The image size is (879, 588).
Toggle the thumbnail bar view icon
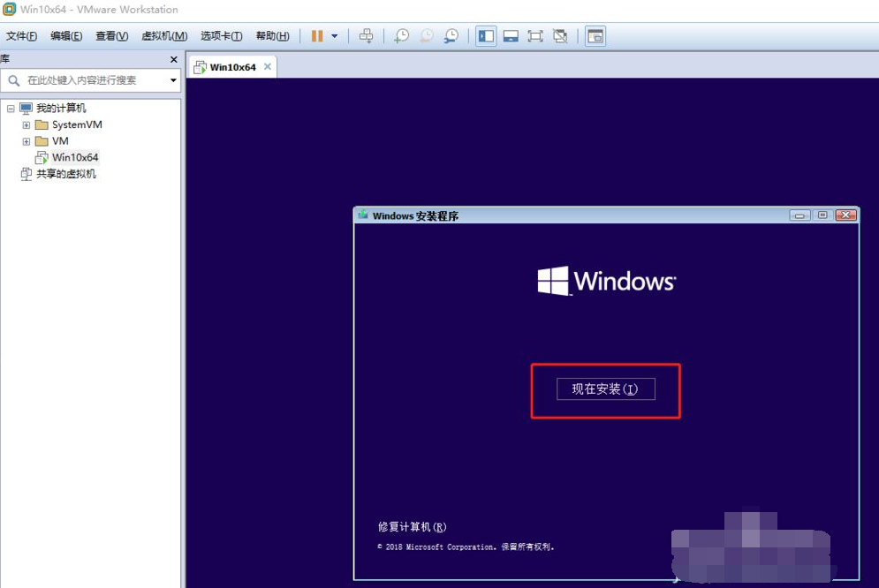(x=511, y=36)
